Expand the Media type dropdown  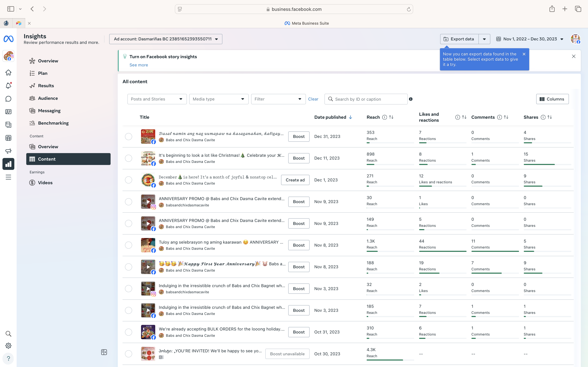(219, 99)
